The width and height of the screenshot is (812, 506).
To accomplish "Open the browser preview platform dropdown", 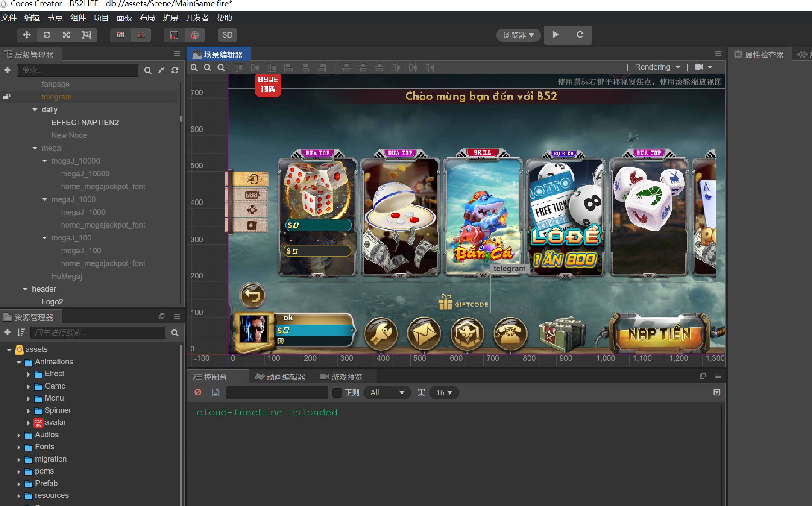I will pos(518,35).
